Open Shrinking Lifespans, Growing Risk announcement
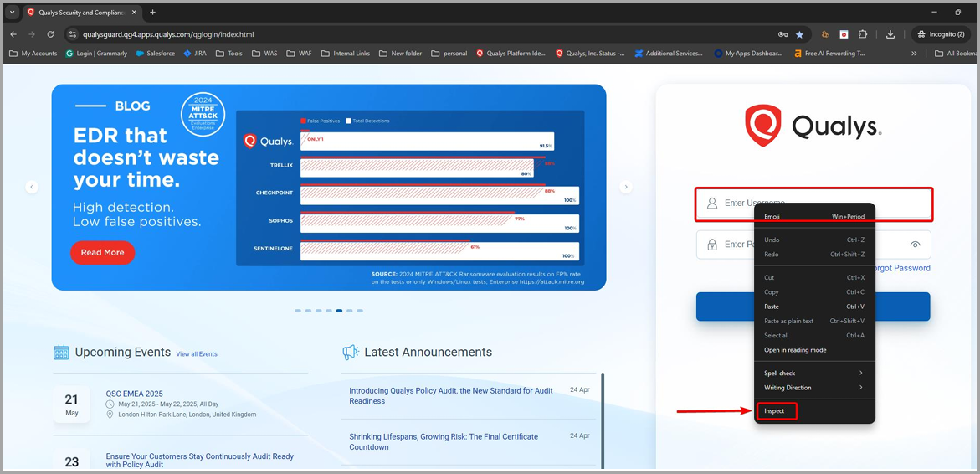 tap(444, 442)
